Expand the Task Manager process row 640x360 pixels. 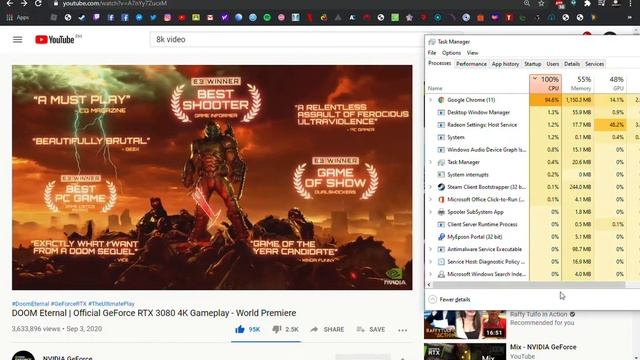coord(430,162)
